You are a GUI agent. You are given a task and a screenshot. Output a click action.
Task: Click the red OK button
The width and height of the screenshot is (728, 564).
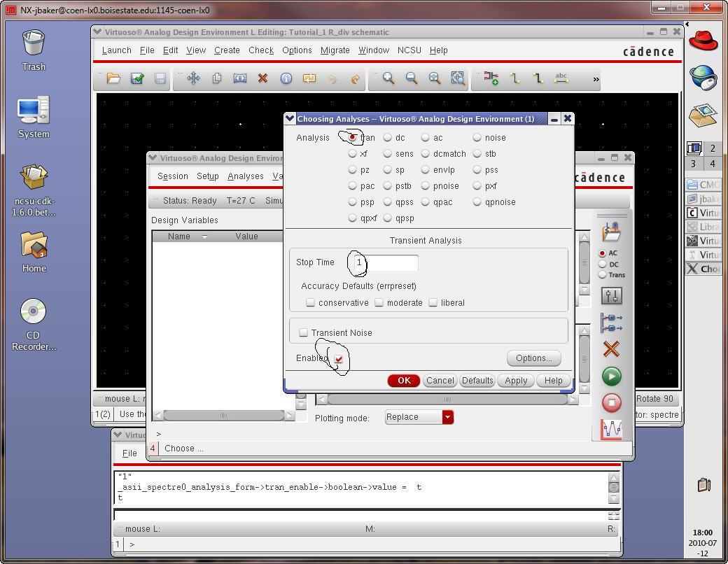[x=404, y=381]
